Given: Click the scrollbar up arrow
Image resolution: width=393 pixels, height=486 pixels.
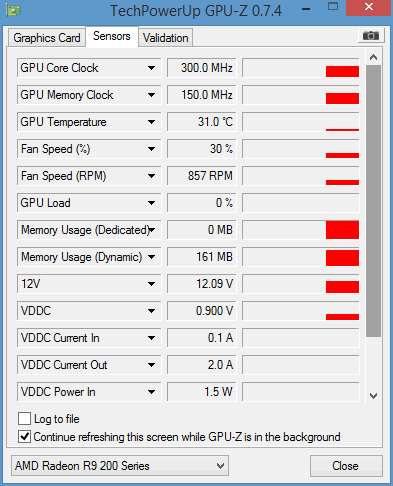Looking at the screenshot, I should [x=373, y=57].
